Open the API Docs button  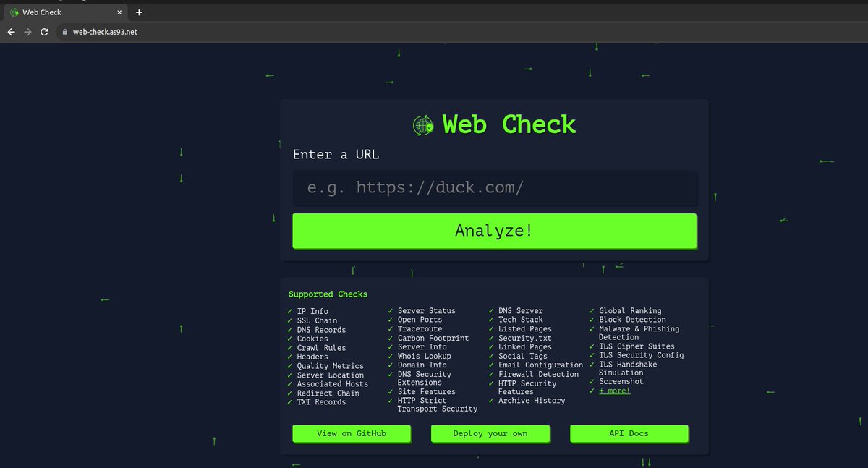(x=629, y=433)
